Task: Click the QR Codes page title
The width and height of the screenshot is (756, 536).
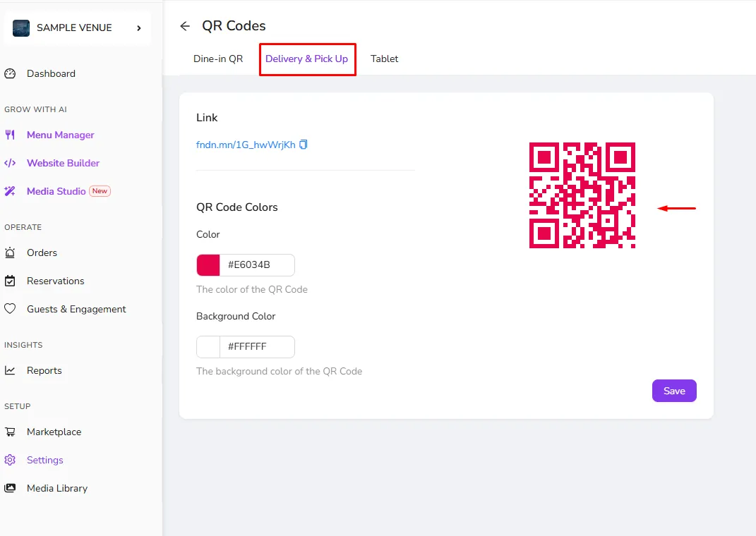Action: 234,26
